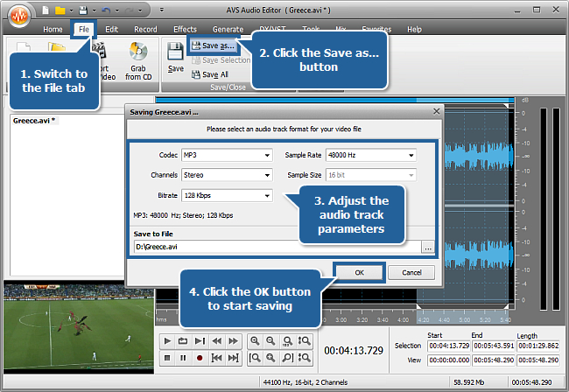Click the vertical zoom in icon
The width and height of the screenshot is (569, 392).
(x=304, y=341)
